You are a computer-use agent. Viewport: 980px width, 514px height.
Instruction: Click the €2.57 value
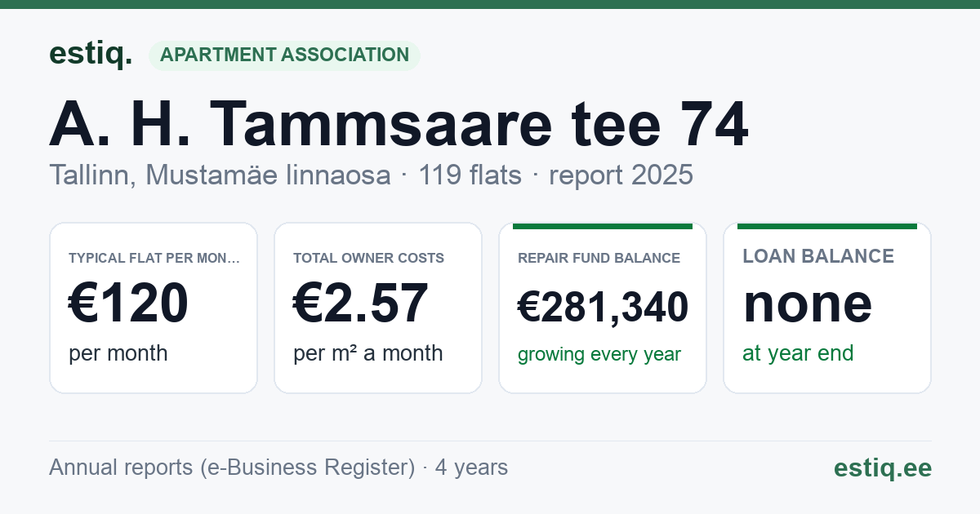click(360, 304)
